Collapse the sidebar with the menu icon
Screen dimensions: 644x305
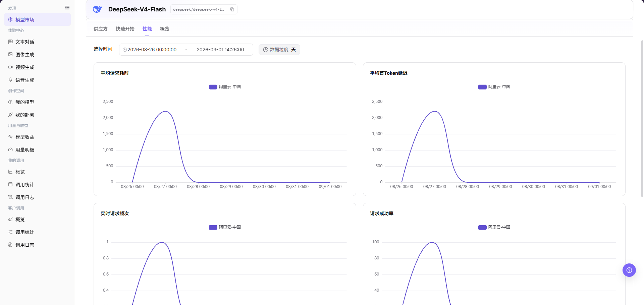[x=67, y=8]
